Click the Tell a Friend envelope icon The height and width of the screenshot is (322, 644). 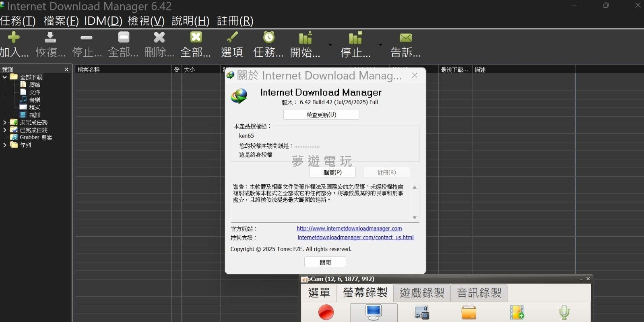click(405, 38)
